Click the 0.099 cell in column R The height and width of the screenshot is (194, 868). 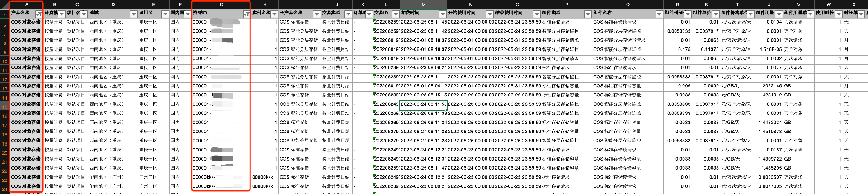(678, 86)
